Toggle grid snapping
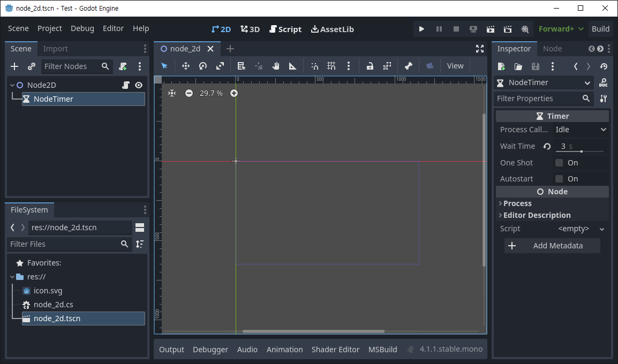Image resolution: width=618 pixels, height=364 pixels. (331, 66)
